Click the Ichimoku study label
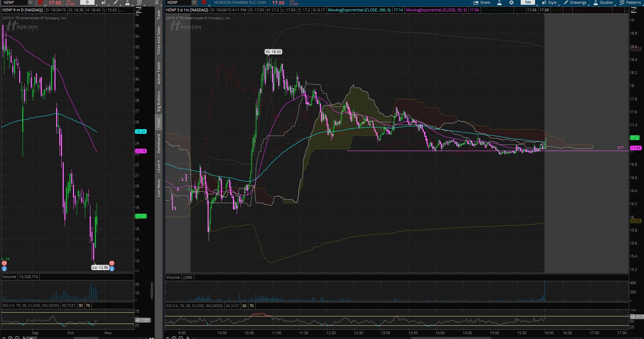 [497, 10]
